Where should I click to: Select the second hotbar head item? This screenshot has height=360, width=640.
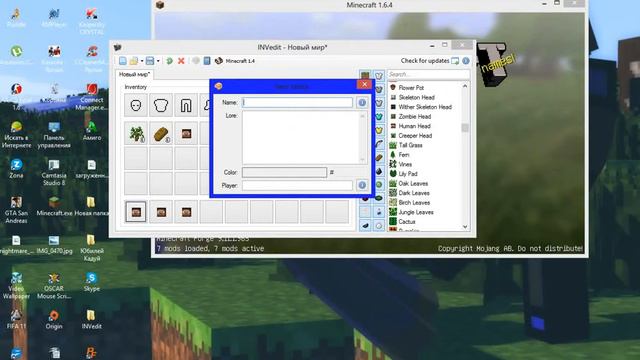[x=161, y=212]
